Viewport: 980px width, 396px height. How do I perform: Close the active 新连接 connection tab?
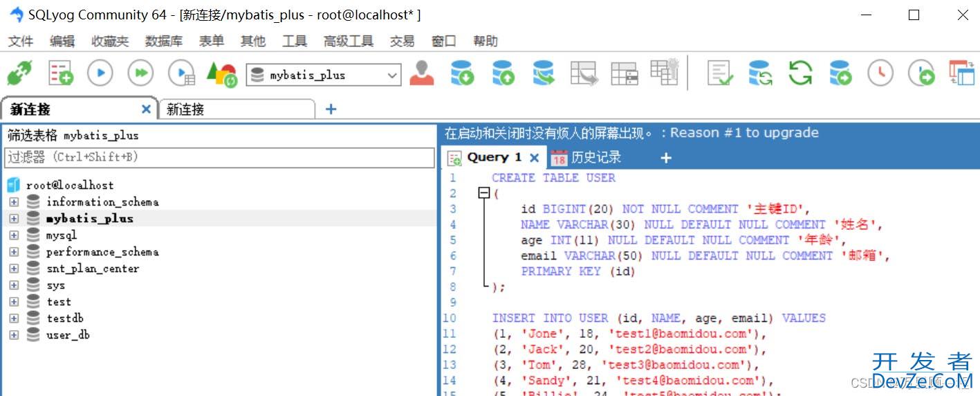point(146,109)
